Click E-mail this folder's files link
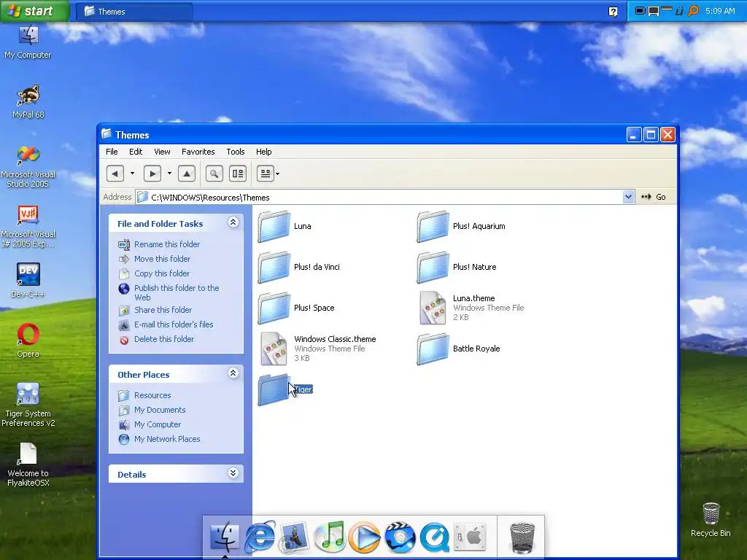The image size is (747, 560). 174,324
